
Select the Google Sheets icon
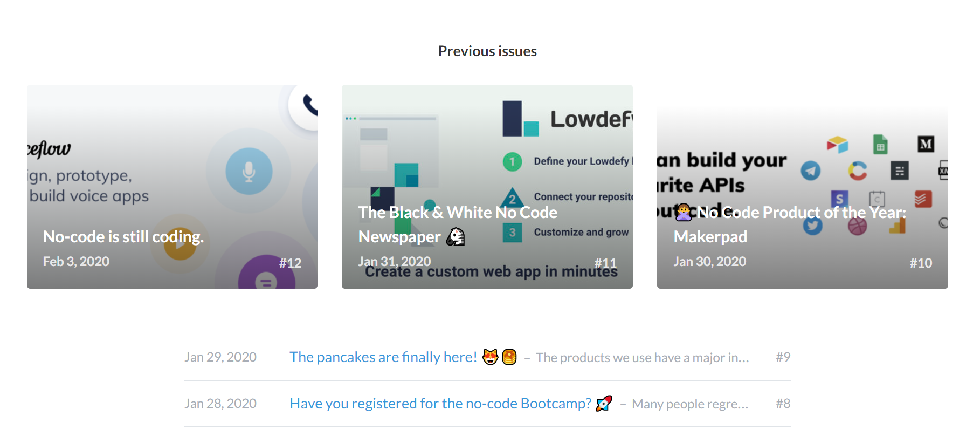point(880,145)
